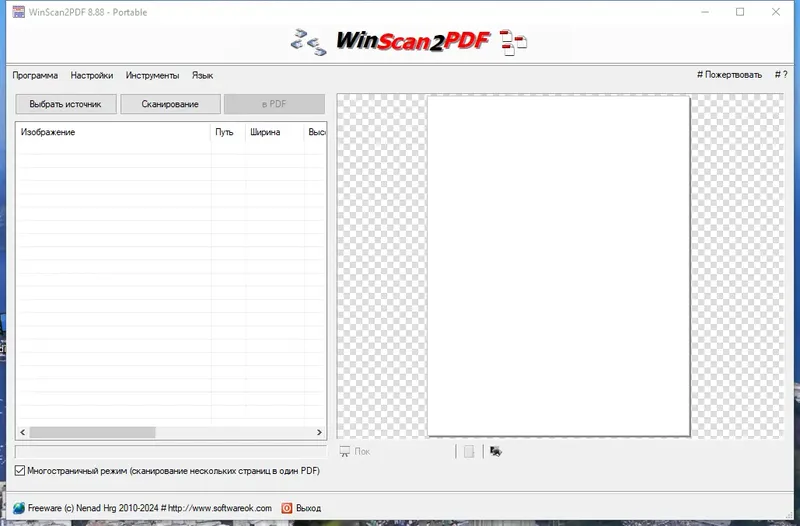Click the WinScan2PDF logo banner
This screenshot has height=526, width=800.
413,41
